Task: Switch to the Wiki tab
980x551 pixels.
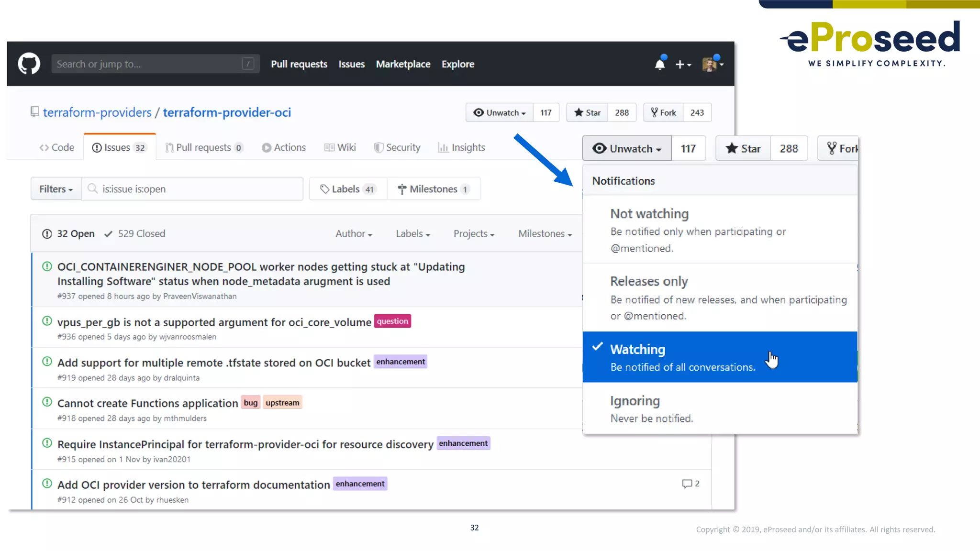Action: 340,147
